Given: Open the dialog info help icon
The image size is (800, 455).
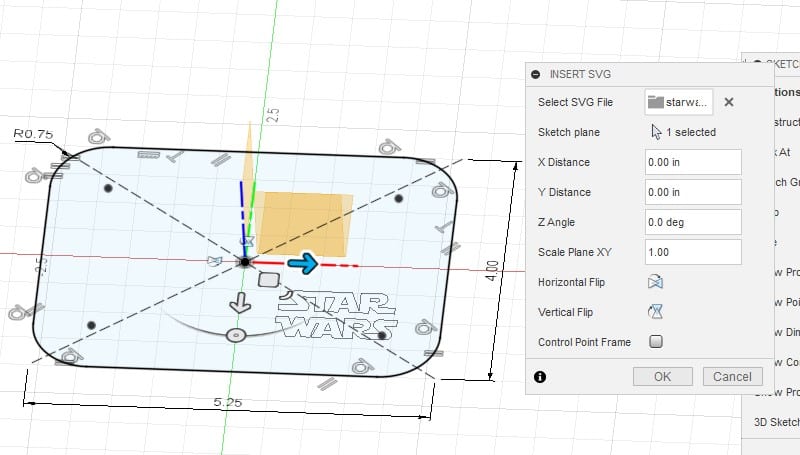Looking at the screenshot, I should pyautogui.click(x=540, y=377).
